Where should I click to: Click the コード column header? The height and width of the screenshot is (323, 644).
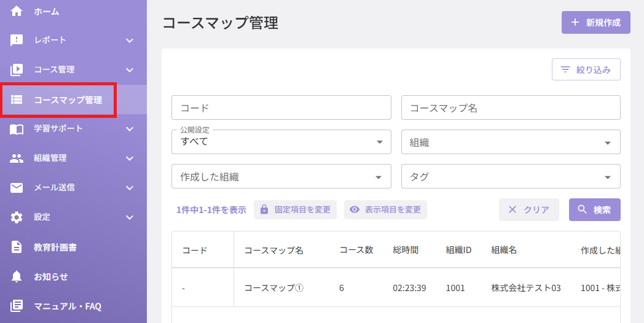195,250
